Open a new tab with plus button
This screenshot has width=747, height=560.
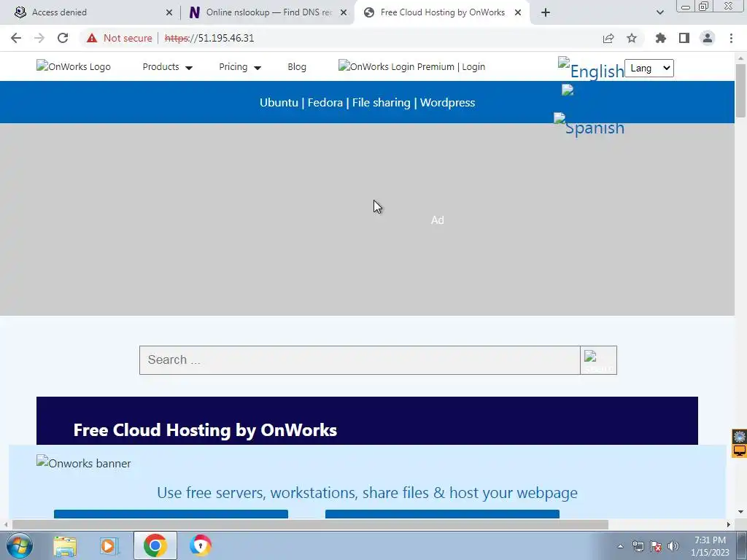click(x=546, y=12)
